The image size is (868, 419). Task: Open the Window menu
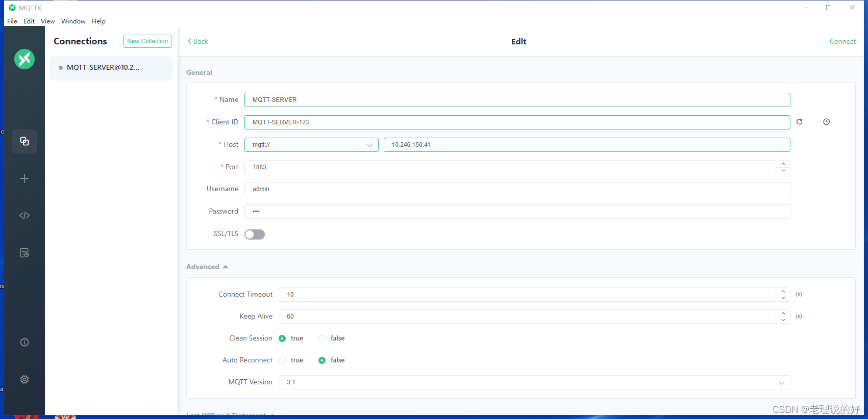coord(73,21)
